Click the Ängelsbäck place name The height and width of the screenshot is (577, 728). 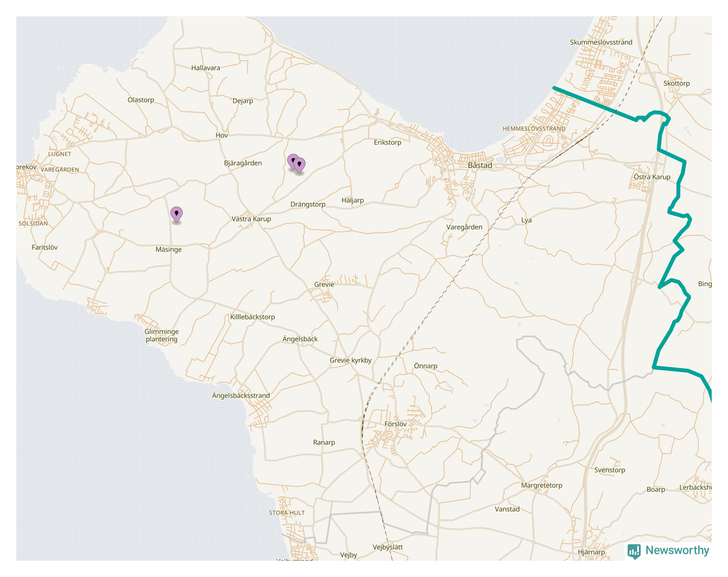pyautogui.click(x=300, y=339)
